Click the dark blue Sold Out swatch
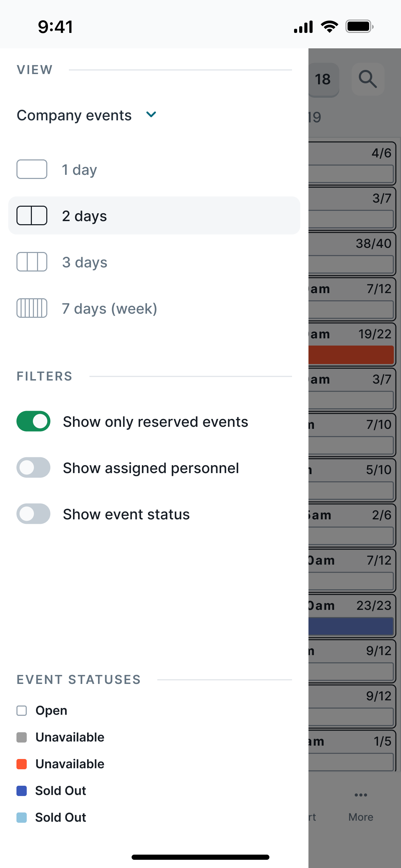401x868 pixels. (22, 791)
